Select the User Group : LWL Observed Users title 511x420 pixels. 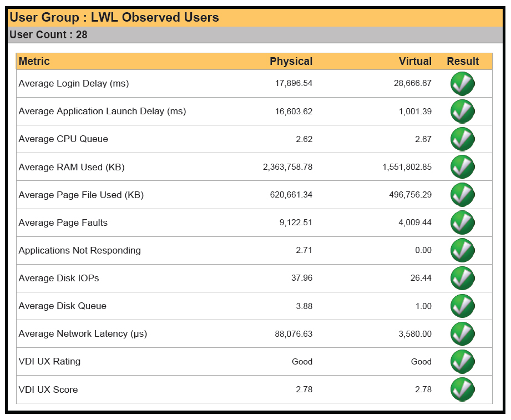114,17
